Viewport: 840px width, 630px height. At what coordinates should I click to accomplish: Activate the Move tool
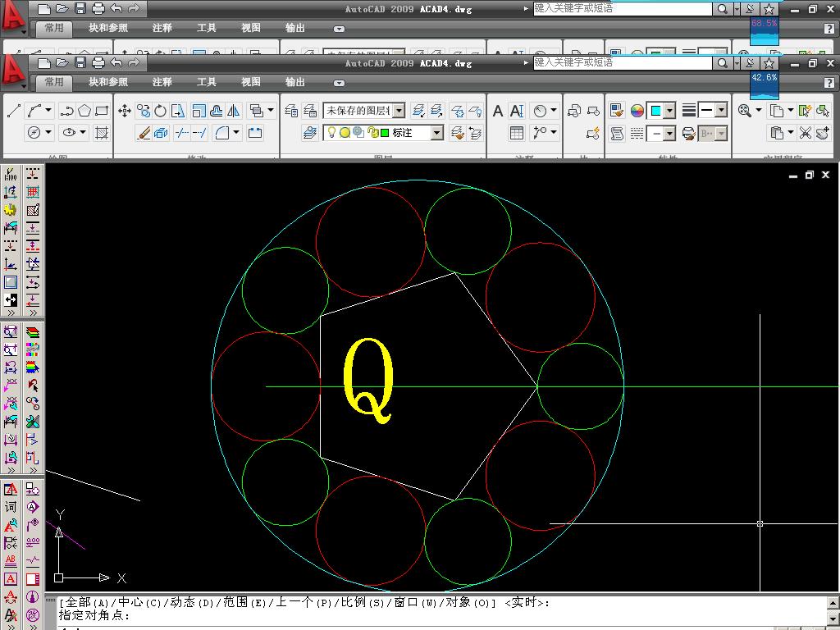[x=125, y=111]
